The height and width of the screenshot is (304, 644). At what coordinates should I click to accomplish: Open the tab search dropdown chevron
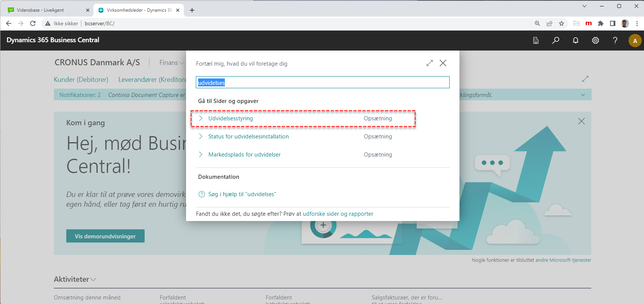(x=584, y=6)
